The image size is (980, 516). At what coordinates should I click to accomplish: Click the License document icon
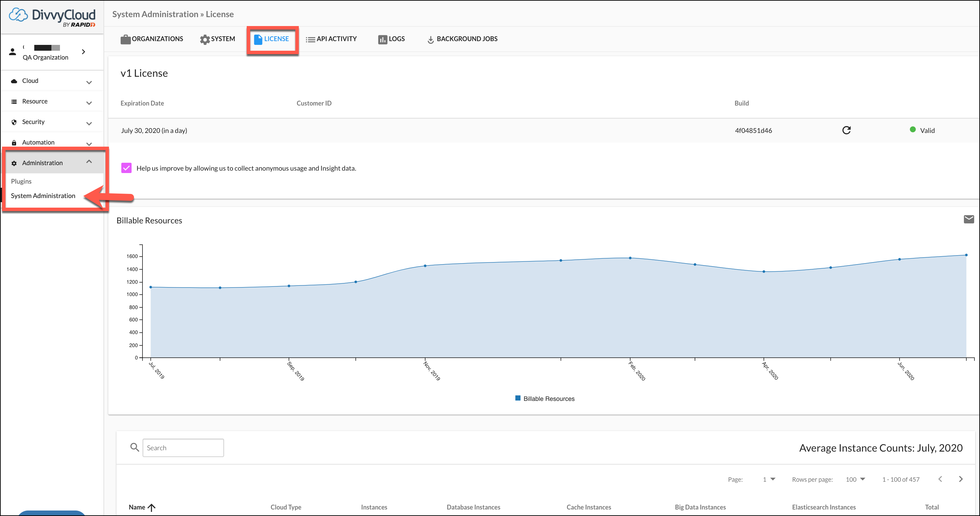(x=258, y=39)
